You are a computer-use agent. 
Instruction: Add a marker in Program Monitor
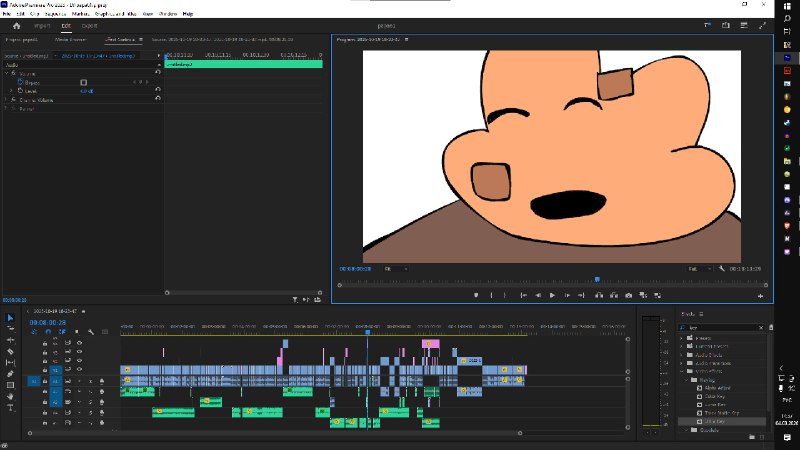coord(476,295)
